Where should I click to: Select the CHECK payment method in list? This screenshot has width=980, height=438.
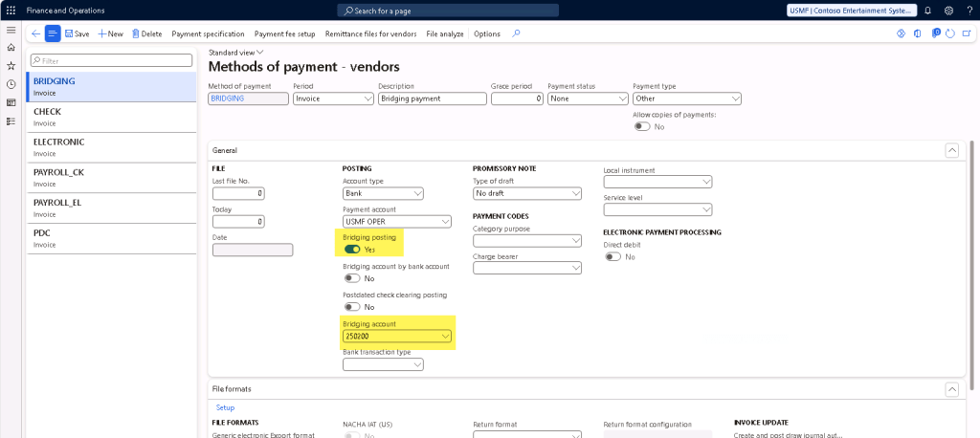coord(47,112)
